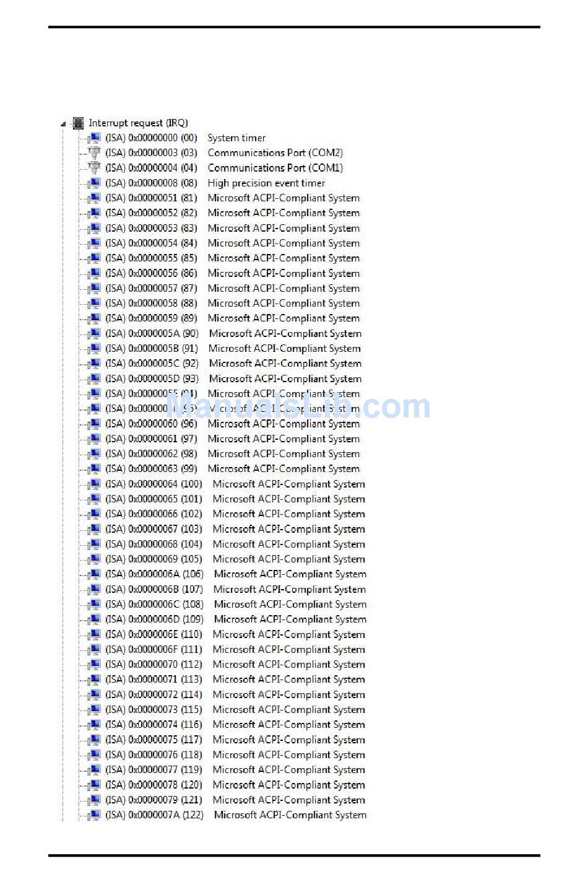This screenshot has width=588, height=879.
Task: Click the Interrupt request (IRQ) chip icon
Action: click(x=78, y=123)
